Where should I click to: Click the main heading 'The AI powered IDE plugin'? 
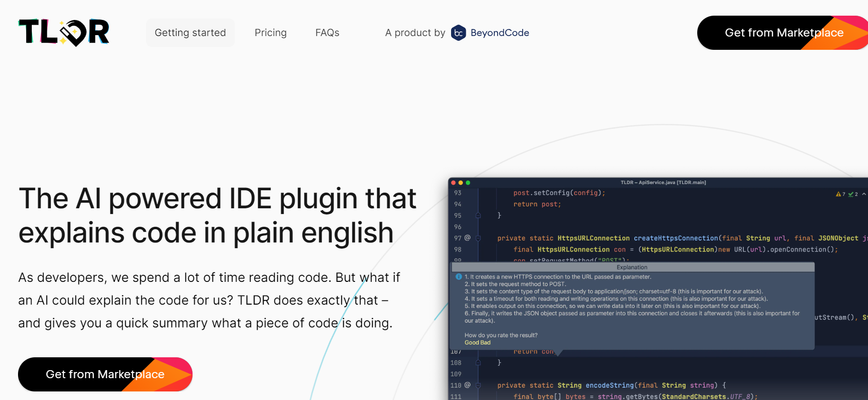coord(217,215)
